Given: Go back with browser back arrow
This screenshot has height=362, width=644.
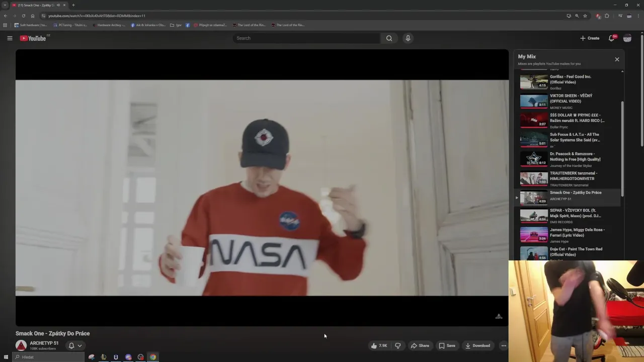Looking at the screenshot, I should coord(6,16).
